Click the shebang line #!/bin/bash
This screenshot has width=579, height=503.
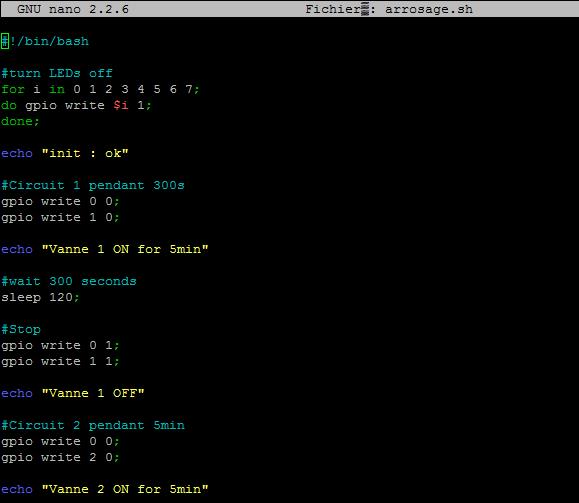(45, 41)
